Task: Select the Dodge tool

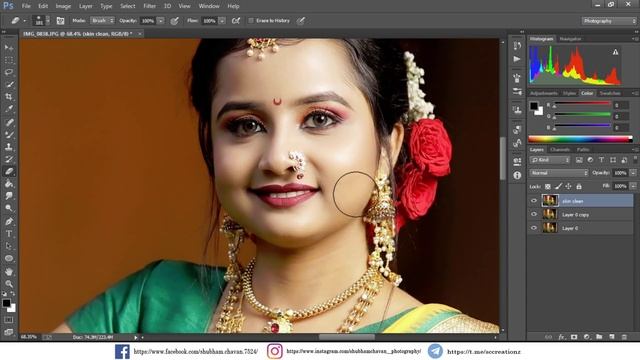Action: (x=9, y=208)
